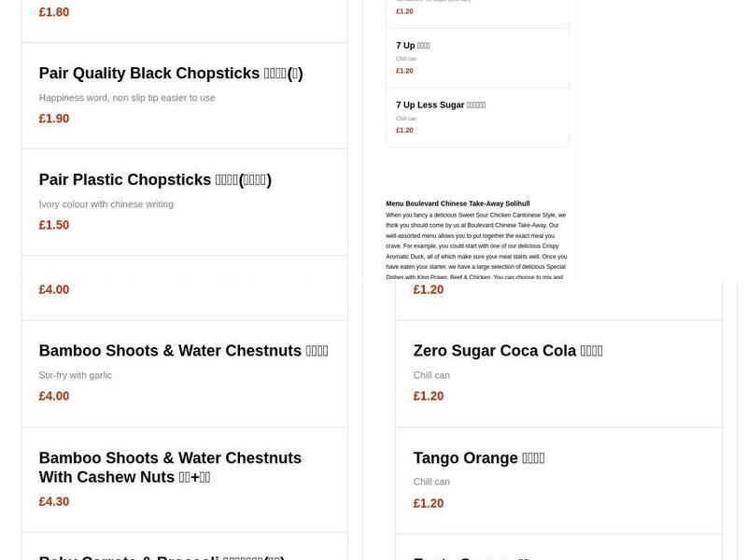Click "Happiness word, non slip tip" description
The width and height of the screenshot is (747, 560).
(x=127, y=98)
